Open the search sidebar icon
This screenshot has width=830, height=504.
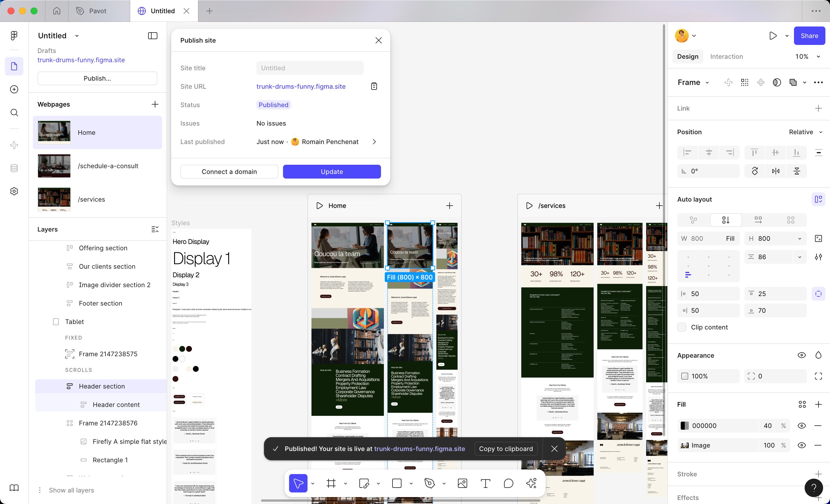click(14, 112)
